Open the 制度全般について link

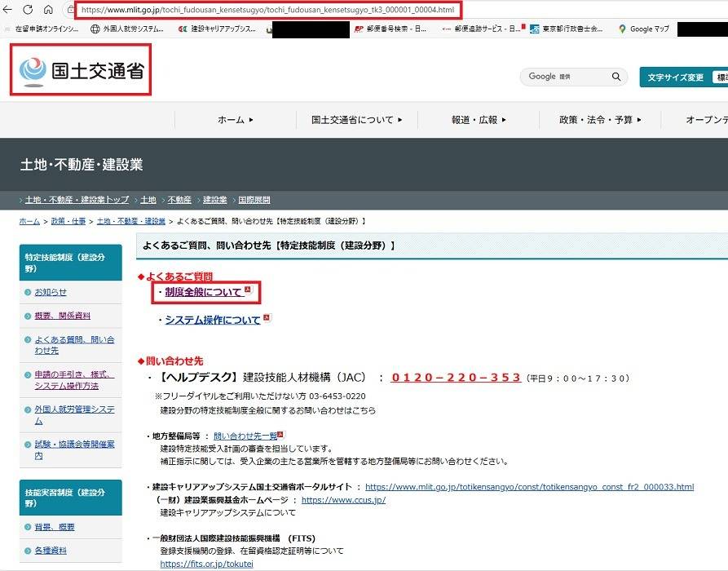click(x=204, y=292)
